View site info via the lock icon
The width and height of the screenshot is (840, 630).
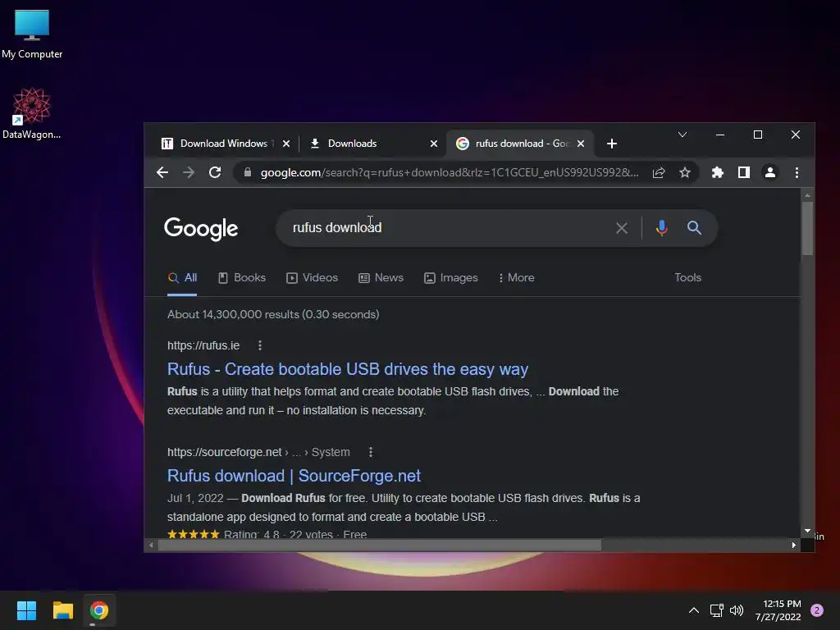pos(248,172)
